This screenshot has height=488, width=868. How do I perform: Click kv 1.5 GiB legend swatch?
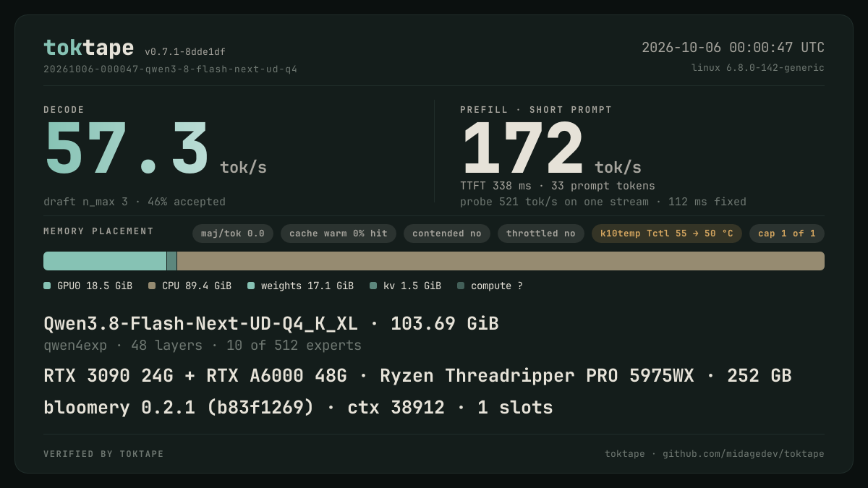coord(373,286)
